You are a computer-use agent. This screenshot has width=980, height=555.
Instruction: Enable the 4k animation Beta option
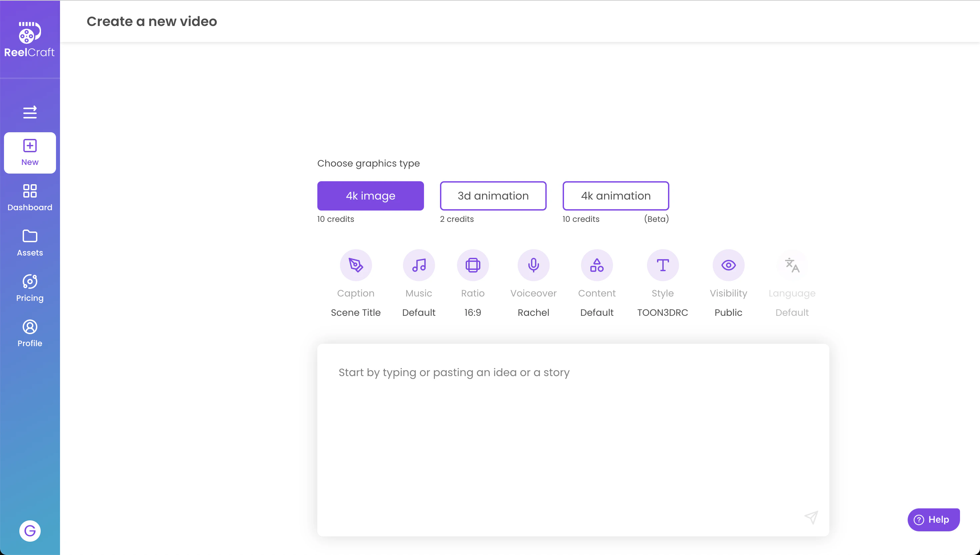point(615,196)
